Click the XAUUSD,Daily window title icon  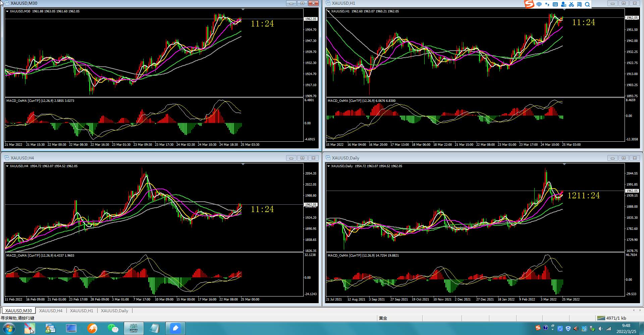(328, 158)
